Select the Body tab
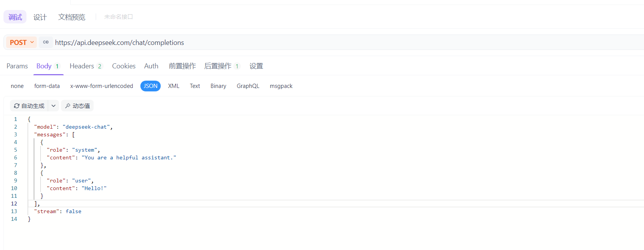644x250 pixels. pyautogui.click(x=48, y=66)
